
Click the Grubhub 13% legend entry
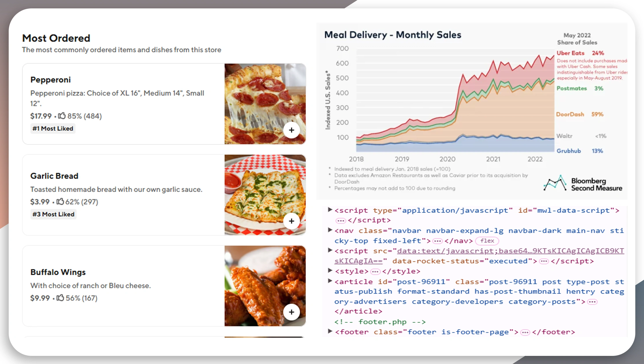[x=580, y=151]
